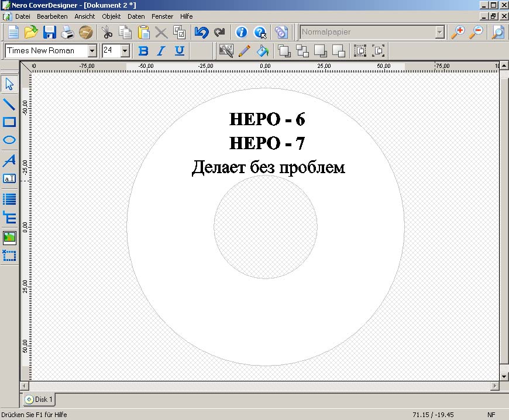
Task: Paste from clipboard using the clipboard icon
Action: (x=143, y=32)
